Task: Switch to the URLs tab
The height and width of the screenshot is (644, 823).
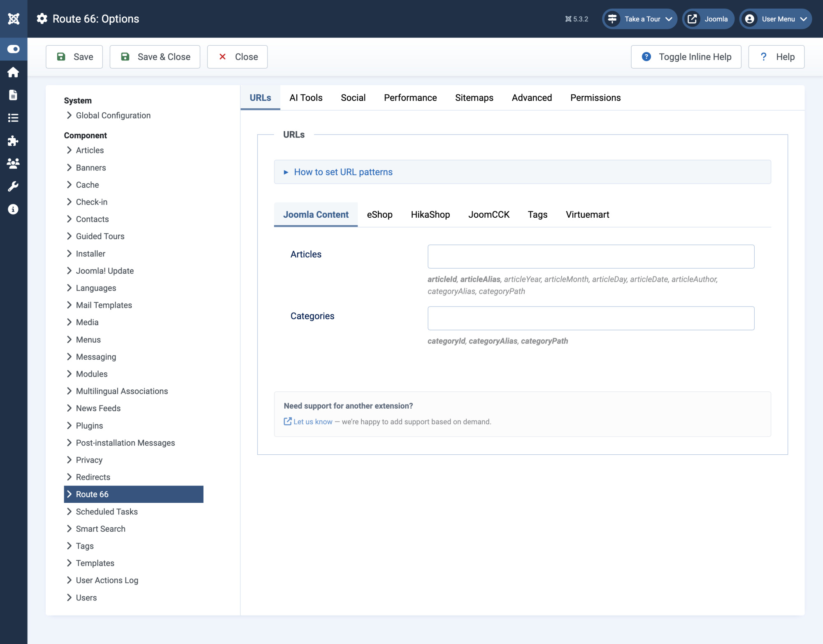Action: [x=260, y=98]
